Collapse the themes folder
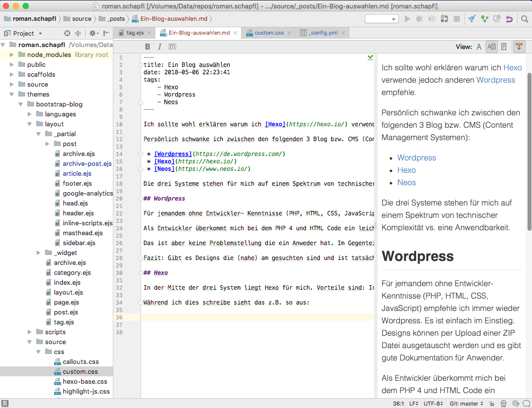The image size is (532, 408). pyautogui.click(x=12, y=95)
